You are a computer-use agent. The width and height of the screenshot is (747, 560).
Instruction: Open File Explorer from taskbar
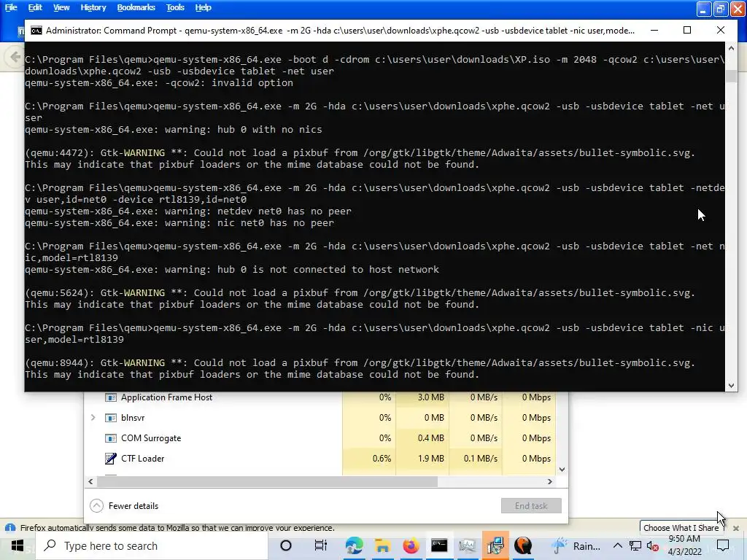[x=382, y=545]
